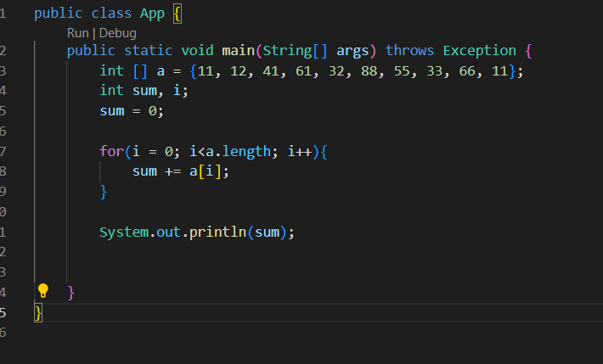Click the length property in the loop

tap(246, 151)
